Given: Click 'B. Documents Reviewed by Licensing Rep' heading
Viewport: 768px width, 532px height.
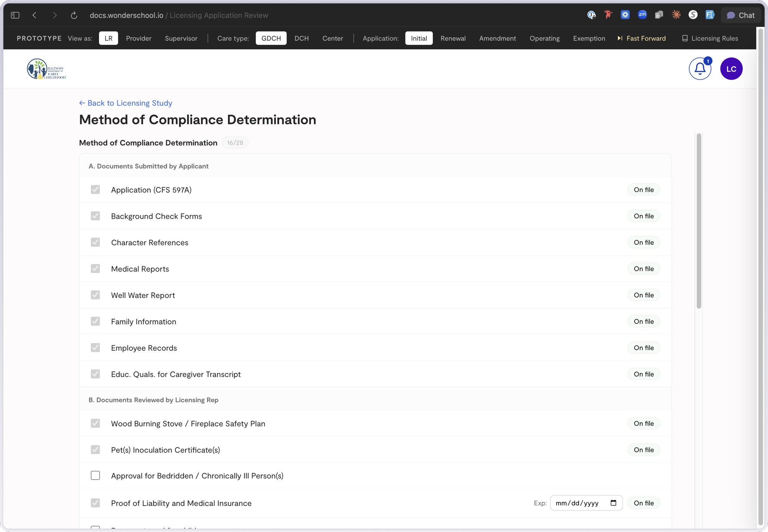Looking at the screenshot, I should [x=154, y=400].
